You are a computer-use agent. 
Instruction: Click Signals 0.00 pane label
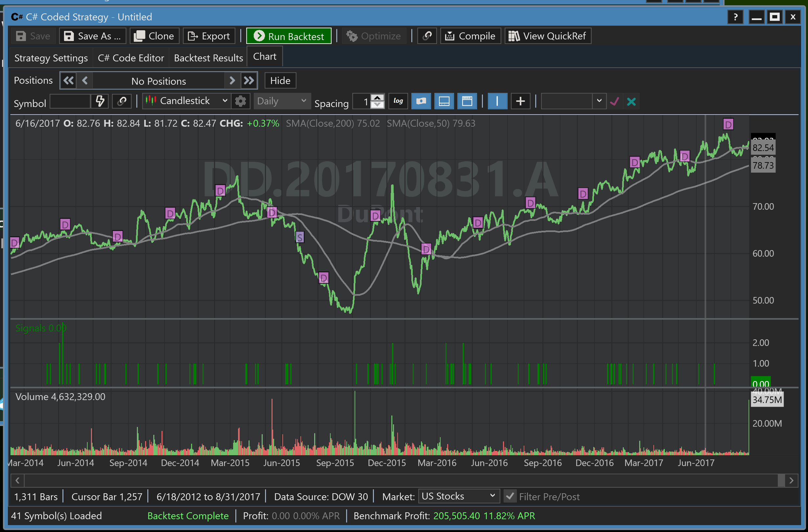[x=41, y=328]
